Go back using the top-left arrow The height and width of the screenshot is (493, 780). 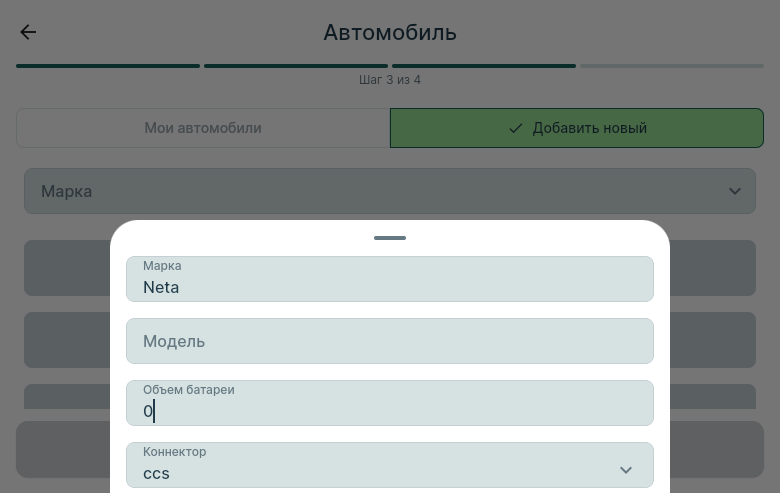28,32
